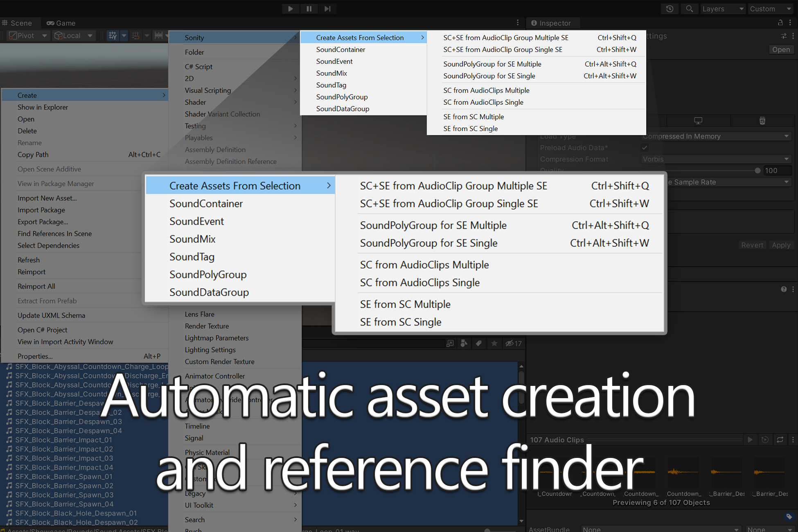The image size is (798, 532).
Task: Select SoundContainer in the enlarged menu
Action: pyautogui.click(x=206, y=203)
